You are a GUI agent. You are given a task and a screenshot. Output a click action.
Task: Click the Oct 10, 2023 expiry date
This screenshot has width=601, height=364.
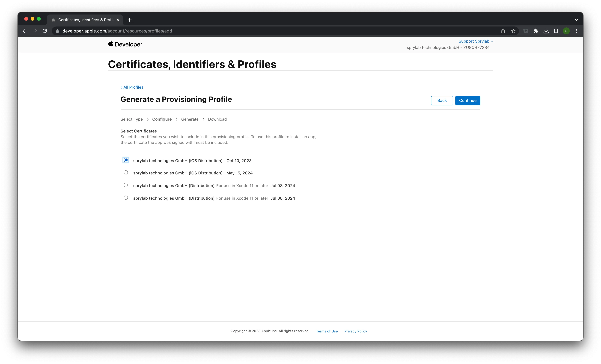tap(239, 161)
